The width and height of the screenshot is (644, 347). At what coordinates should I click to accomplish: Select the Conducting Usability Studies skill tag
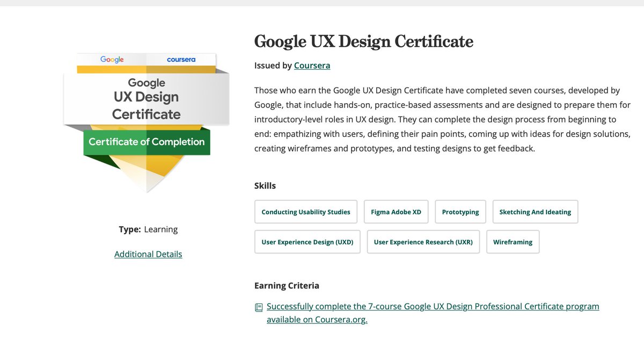(x=306, y=212)
